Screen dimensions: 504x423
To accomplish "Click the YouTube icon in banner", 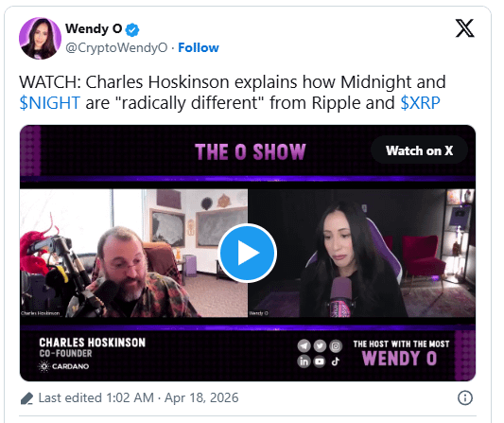I will coord(320,361).
